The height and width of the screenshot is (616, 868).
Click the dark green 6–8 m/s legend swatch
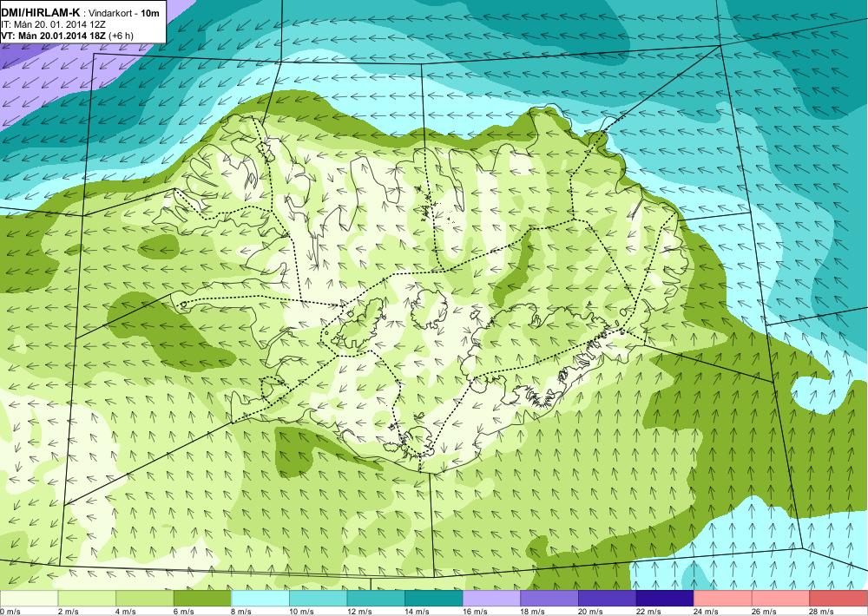tap(202, 599)
